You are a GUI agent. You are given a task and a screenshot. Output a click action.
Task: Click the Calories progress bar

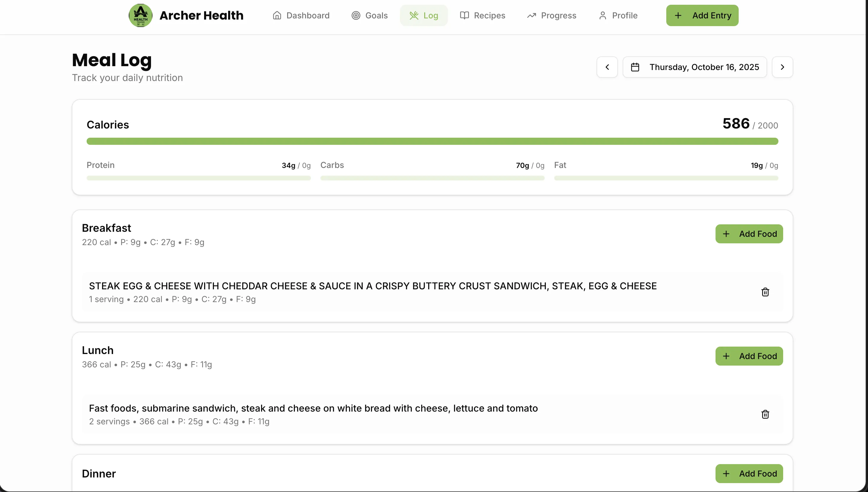tap(432, 141)
